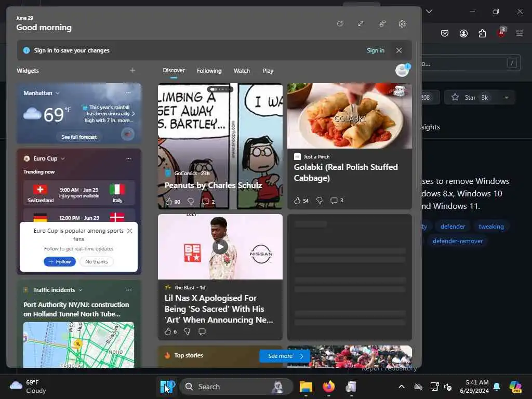Switch to the Following tab
532x399 pixels.
(x=209, y=71)
